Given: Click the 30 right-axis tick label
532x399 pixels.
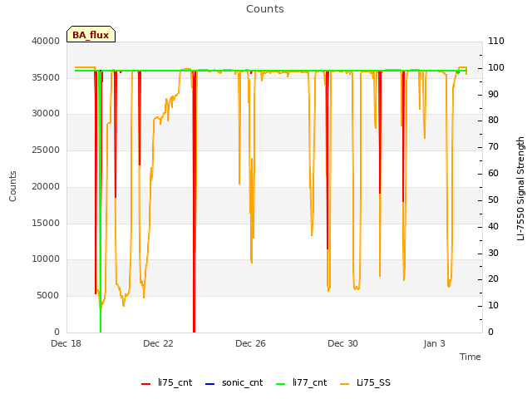Looking at the screenshot, I should tap(493, 253).
